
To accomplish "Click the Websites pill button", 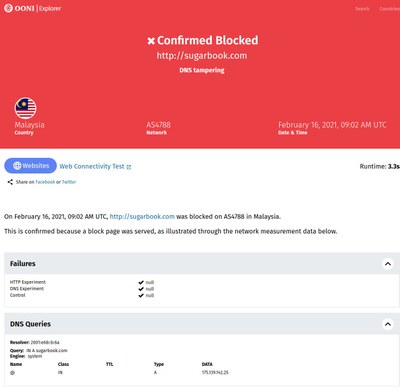I will [31, 166].
